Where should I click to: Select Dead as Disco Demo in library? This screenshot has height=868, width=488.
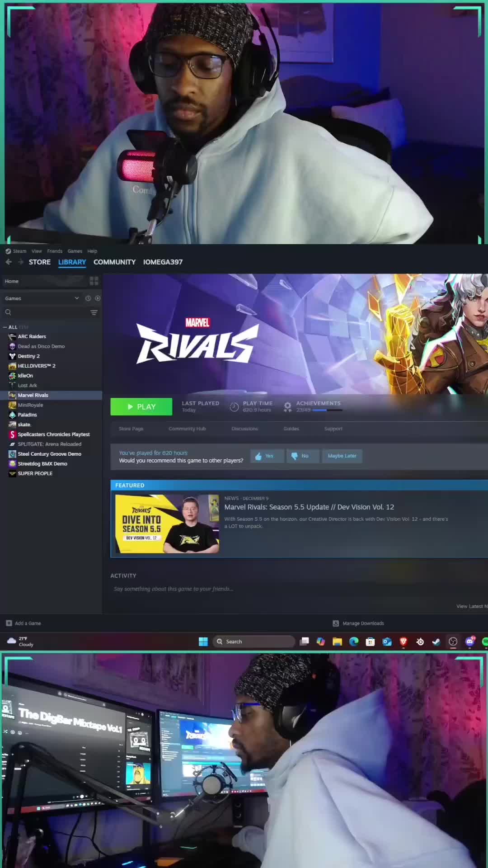(x=41, y=346)
